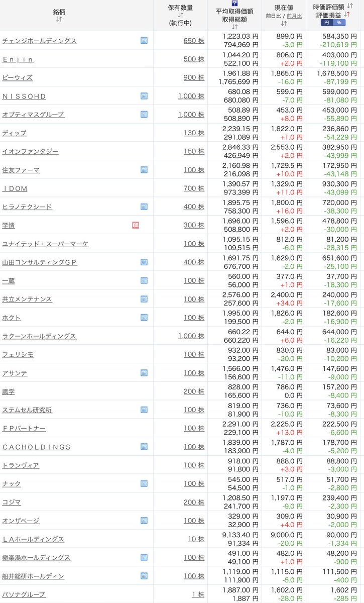Open the フェリシモ stock link
The height and width of the screenshot is (603, 364).
tap(18, 354)
